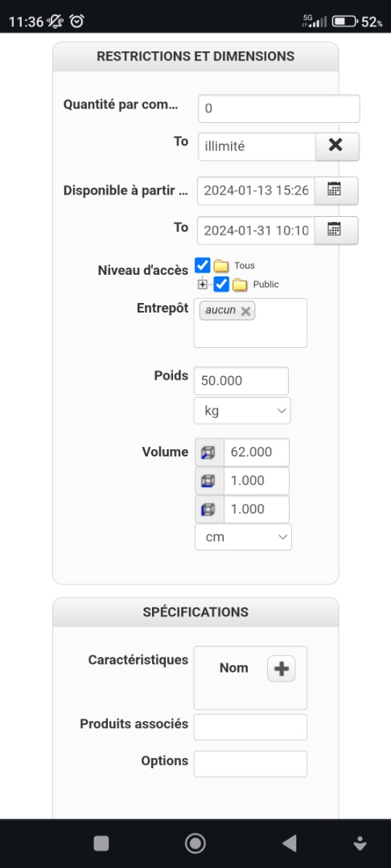The image size is (391, 868).
Task: Open the kg weight unit dropdown
Action: point(242,411)
